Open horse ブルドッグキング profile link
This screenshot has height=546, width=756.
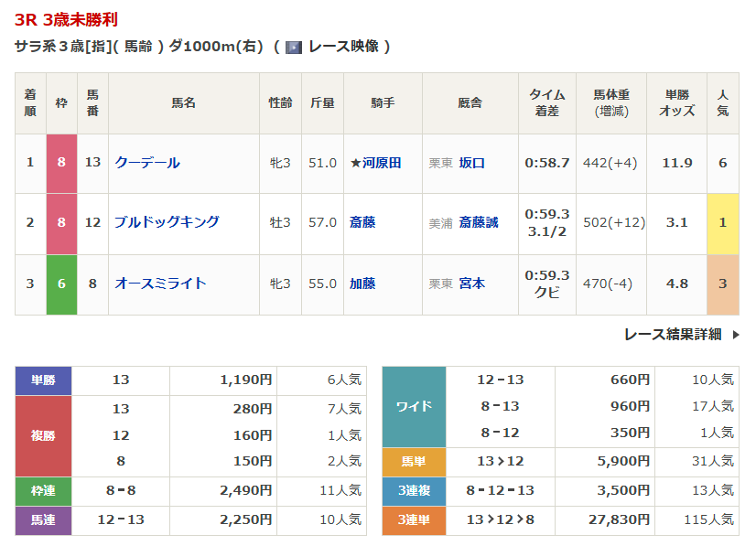[x=167, y=222]
